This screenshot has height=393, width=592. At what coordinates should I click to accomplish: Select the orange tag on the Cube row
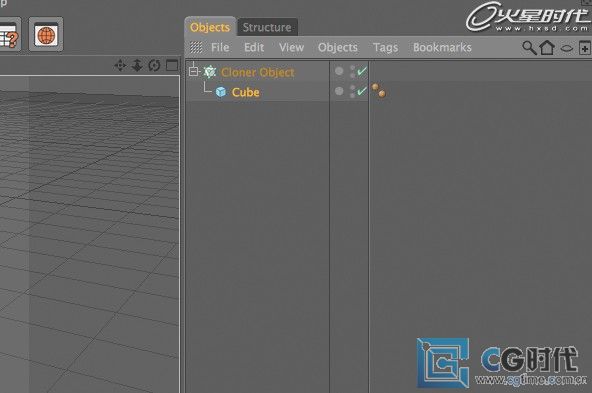(x=378, y=91)
